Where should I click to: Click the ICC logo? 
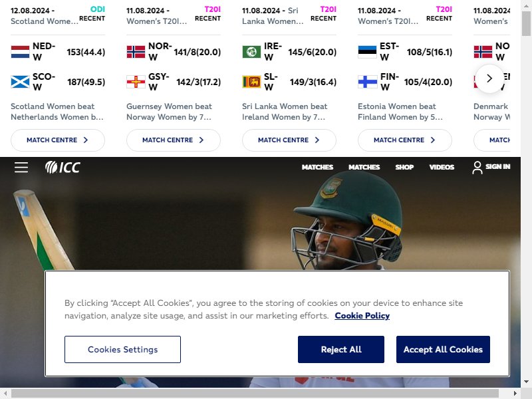pyautogui.click(x=63, y=168)
